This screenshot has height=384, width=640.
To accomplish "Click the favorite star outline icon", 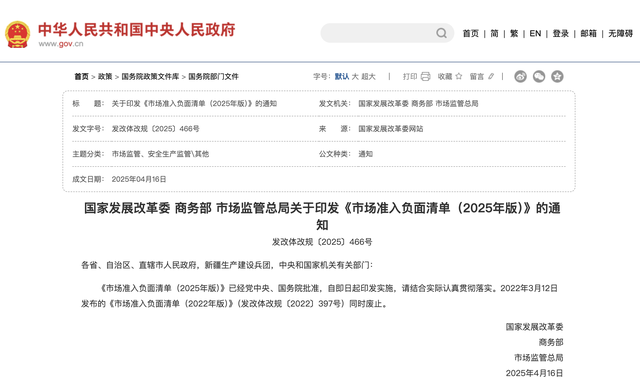I will click(x=459, y=76).
